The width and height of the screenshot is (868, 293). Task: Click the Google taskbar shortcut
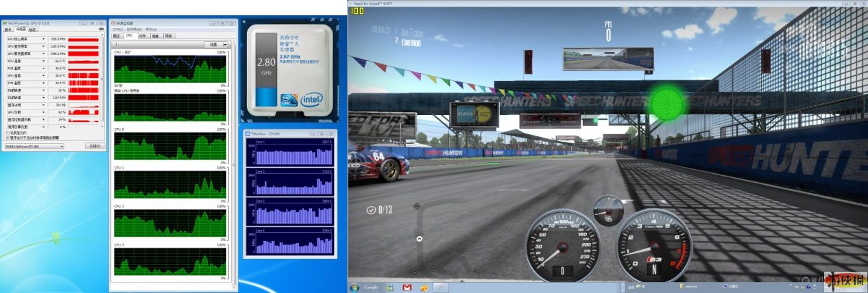[372, 287]
